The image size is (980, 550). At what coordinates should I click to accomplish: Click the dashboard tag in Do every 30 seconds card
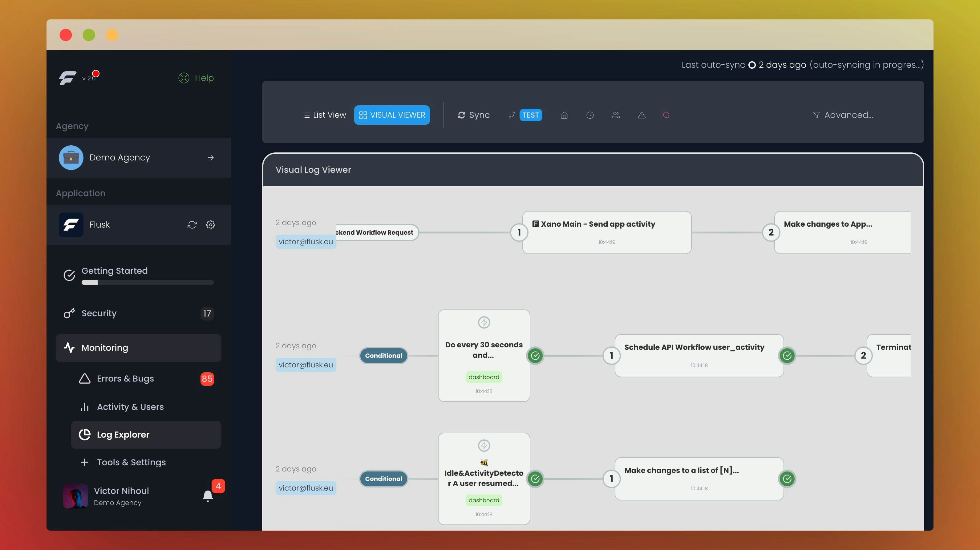pyautogui.click(x=484, y=377)
